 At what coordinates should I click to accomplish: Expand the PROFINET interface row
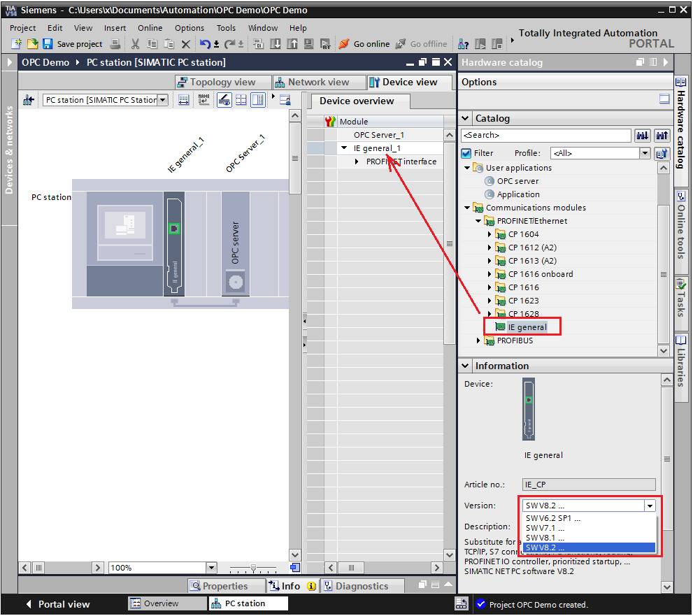(357, 162)
